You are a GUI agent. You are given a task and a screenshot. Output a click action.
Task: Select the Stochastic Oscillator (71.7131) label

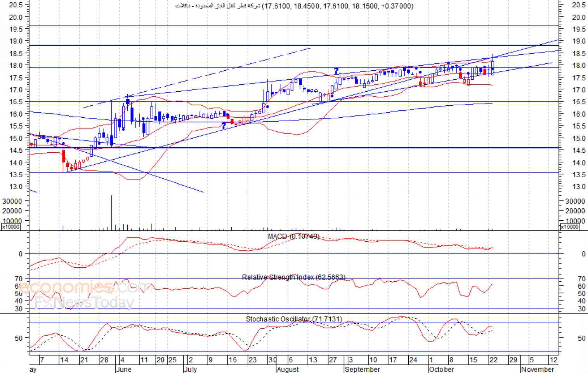(294, 319)
